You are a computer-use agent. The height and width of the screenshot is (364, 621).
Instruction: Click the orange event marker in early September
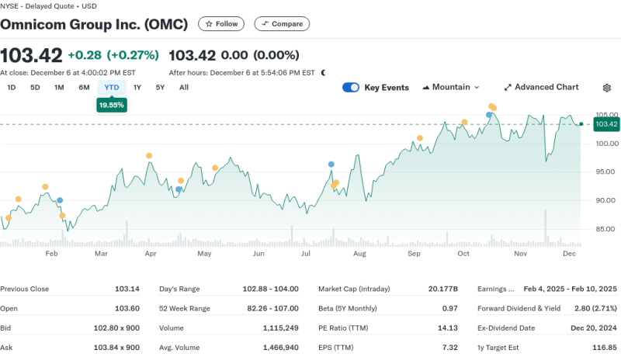420,138
